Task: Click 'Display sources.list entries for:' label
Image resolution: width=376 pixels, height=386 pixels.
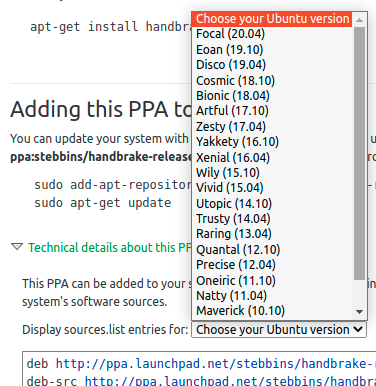Action: (105, 330)
